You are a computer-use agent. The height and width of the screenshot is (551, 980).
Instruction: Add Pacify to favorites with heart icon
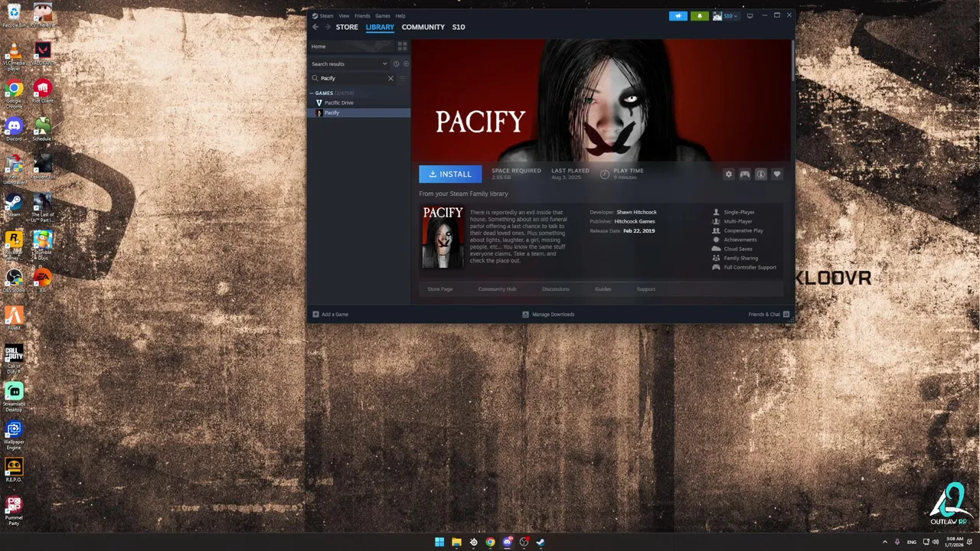[x=776, y=174]
